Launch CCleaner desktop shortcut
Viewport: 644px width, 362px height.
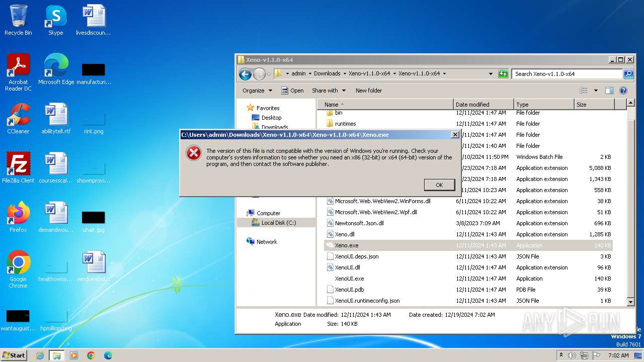click(x=18, y=119)
